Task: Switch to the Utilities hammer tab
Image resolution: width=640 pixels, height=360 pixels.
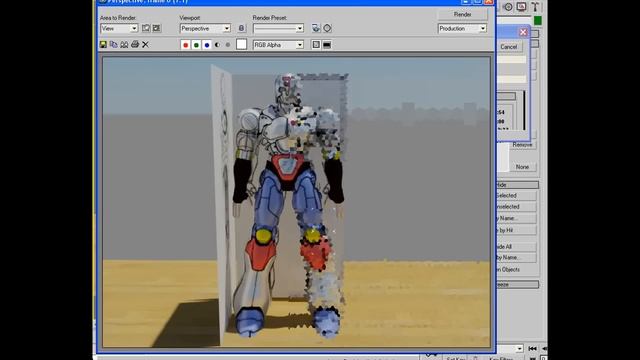Action: point(535,7)
